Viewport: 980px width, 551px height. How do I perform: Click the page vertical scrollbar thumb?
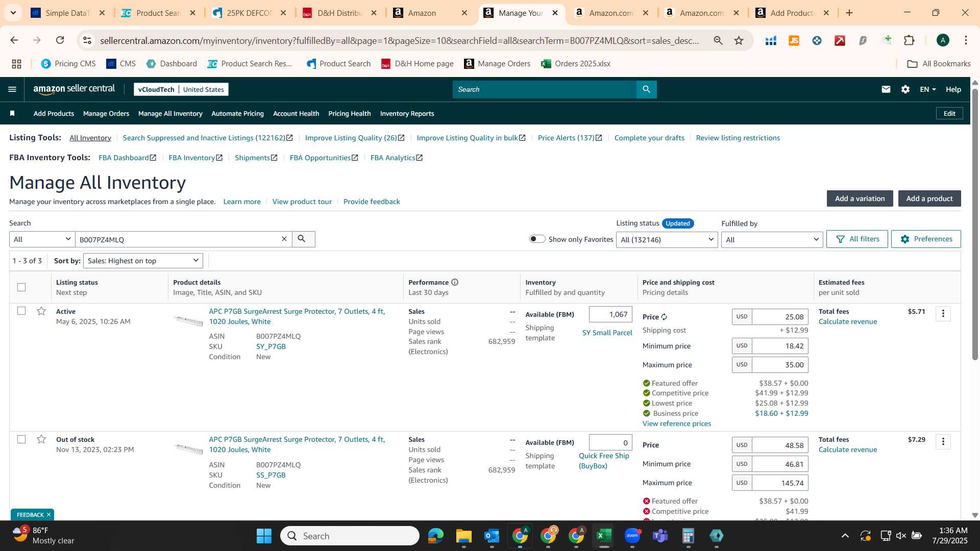pos(975,224)
